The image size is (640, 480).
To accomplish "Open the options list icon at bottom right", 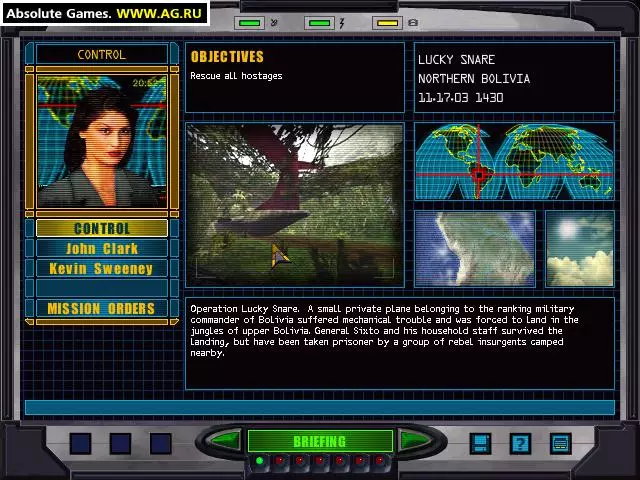I will click(560, 443).
